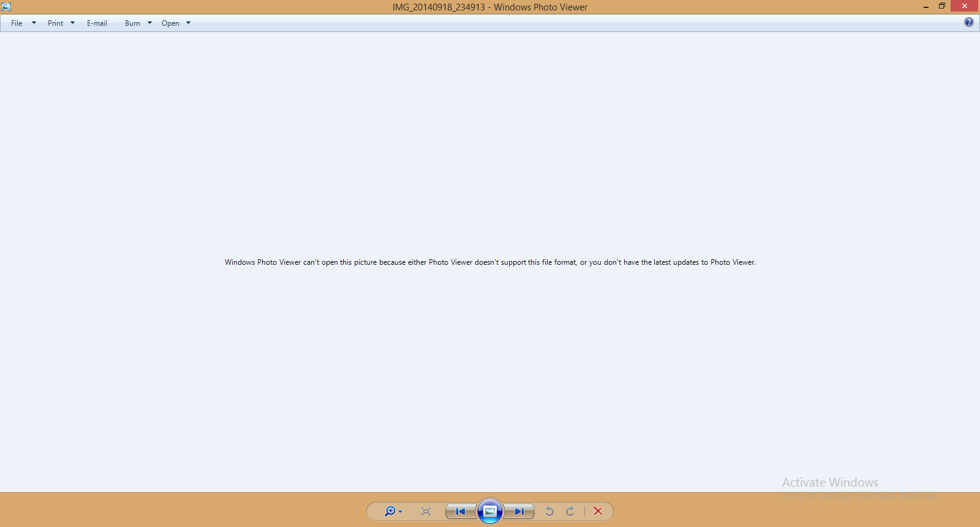Click the Photo Viewer app icon in title bar
The width and height of the screenshot is (980, 527).
click(6, 7)
